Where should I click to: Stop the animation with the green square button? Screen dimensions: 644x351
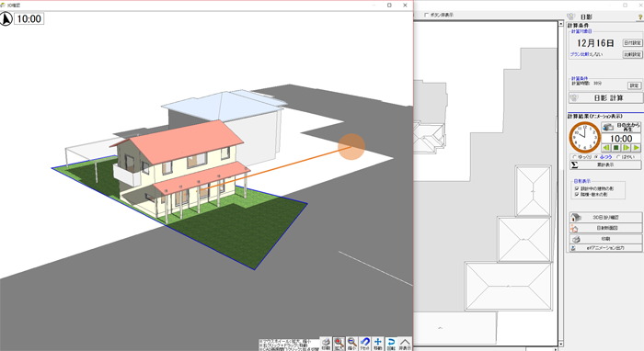tap(616, 148)
